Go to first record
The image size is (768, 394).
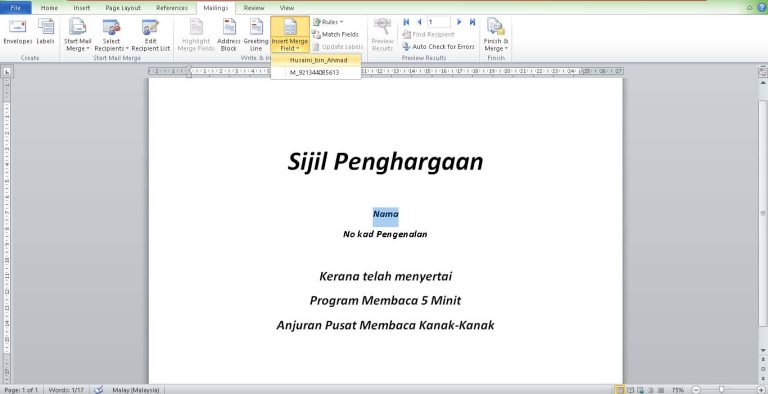(406, 22)
